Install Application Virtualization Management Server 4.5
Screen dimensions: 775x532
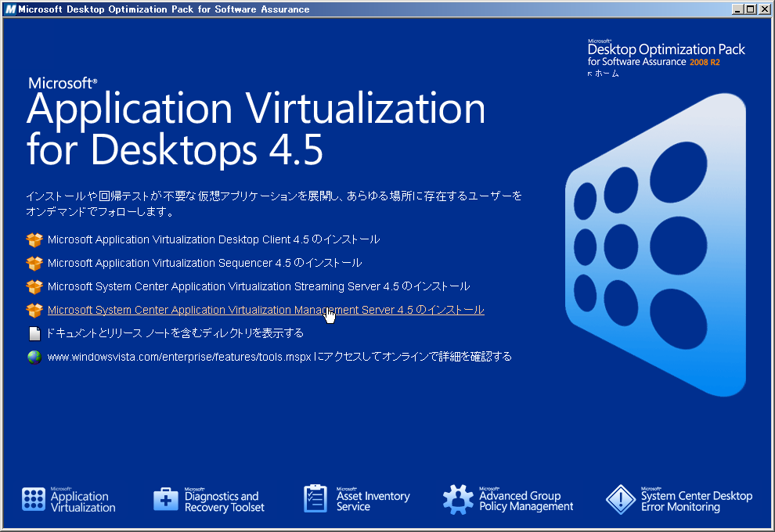(265, 310)
